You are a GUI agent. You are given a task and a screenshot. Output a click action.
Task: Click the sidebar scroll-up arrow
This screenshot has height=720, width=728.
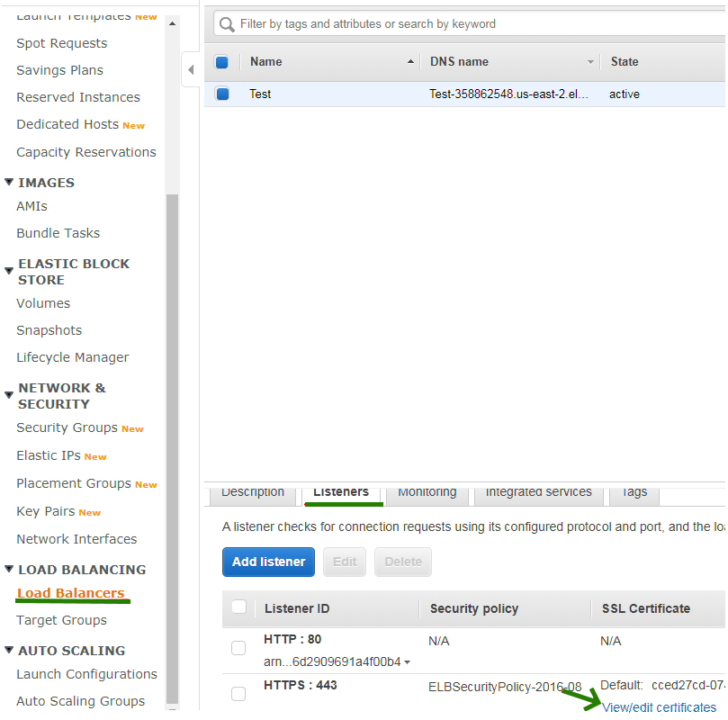pos(172,23)
